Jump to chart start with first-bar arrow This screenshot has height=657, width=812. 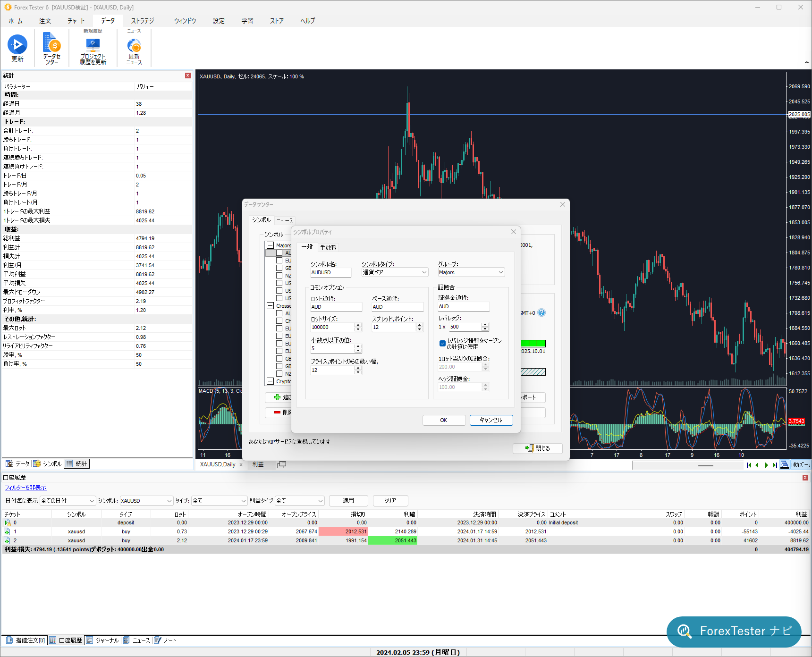pos(749,465)
